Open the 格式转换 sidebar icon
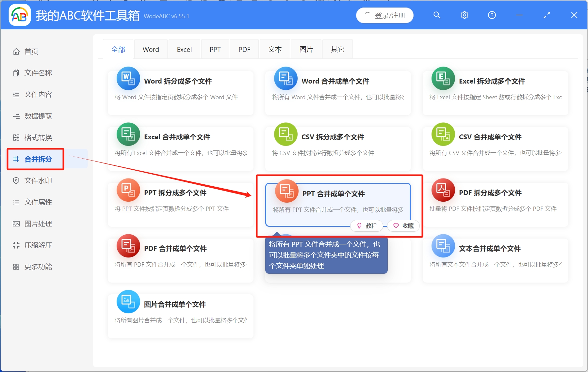Screen dimensions: 588x372 [16, 137]
